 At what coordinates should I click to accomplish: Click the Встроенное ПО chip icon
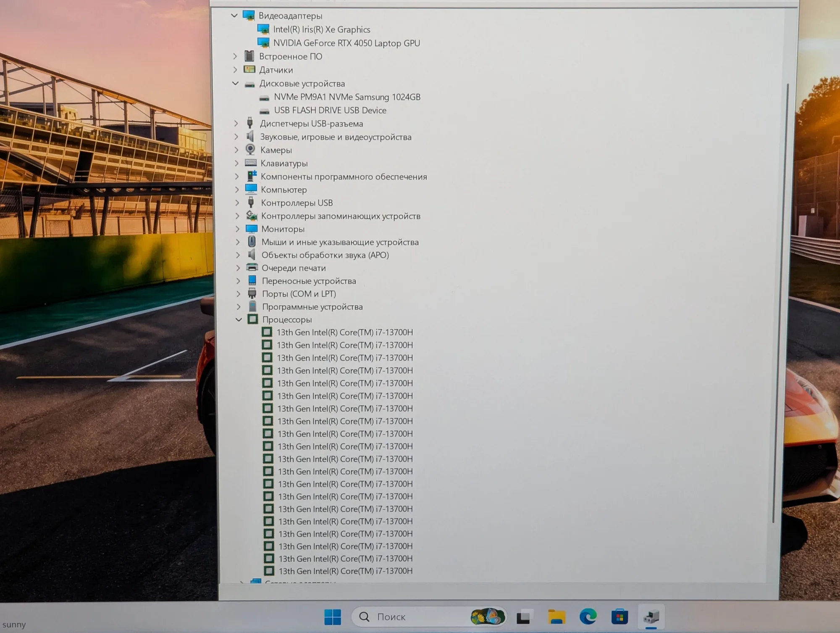click(249, 56)
